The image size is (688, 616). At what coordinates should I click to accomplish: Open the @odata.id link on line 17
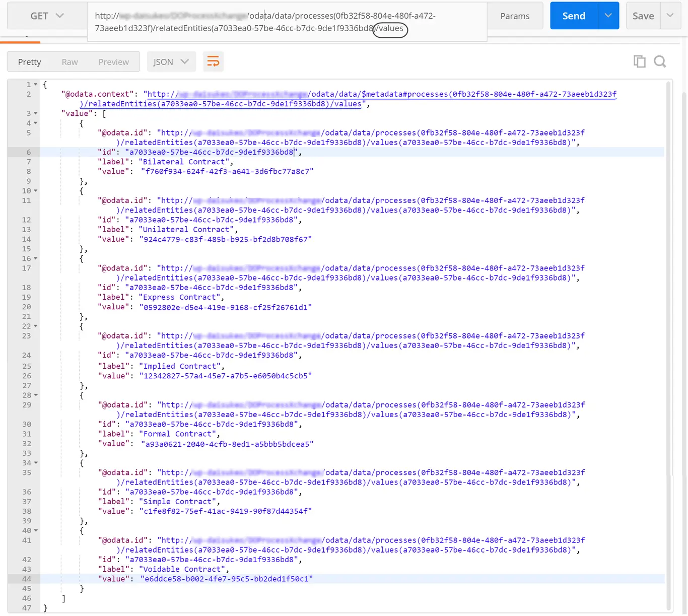click(350, 273)
